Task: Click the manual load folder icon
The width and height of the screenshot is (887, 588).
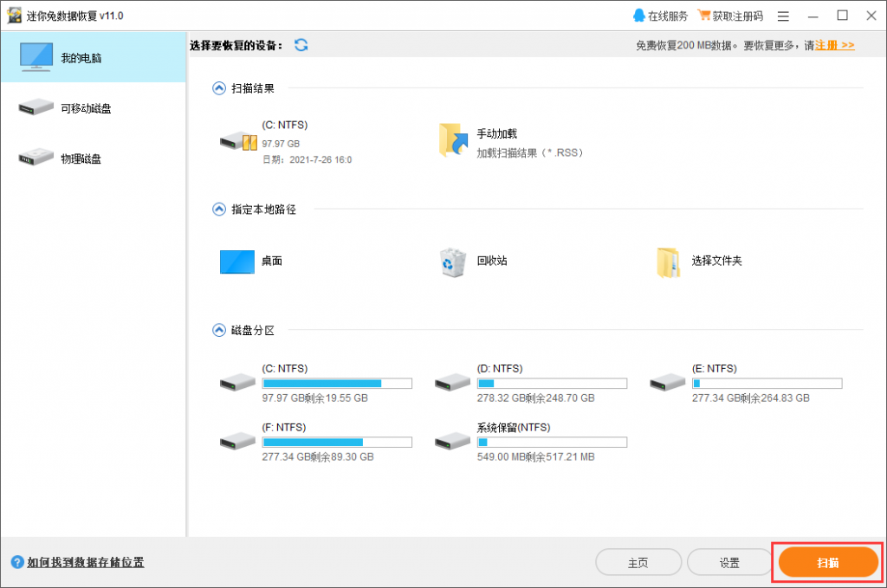Action: (454, 139)
